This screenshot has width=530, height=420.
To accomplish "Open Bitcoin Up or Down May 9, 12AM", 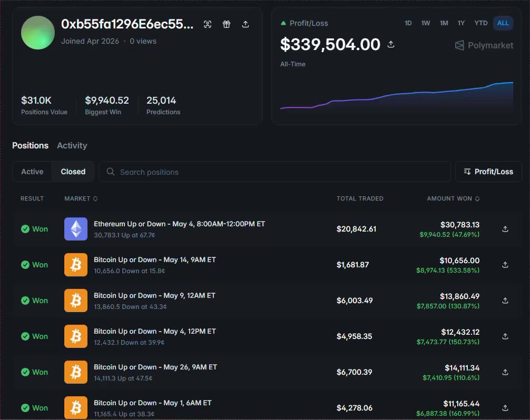I will (x=154, y=295).
